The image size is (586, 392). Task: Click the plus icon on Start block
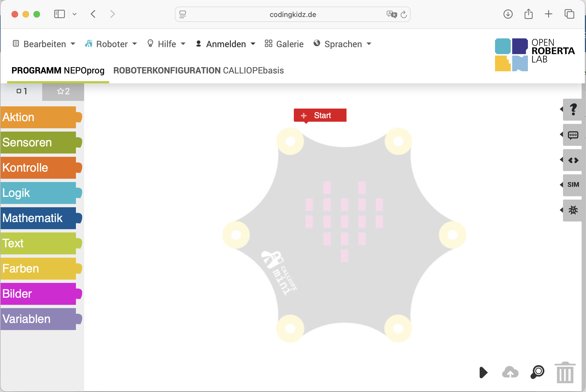click(304, 116)
